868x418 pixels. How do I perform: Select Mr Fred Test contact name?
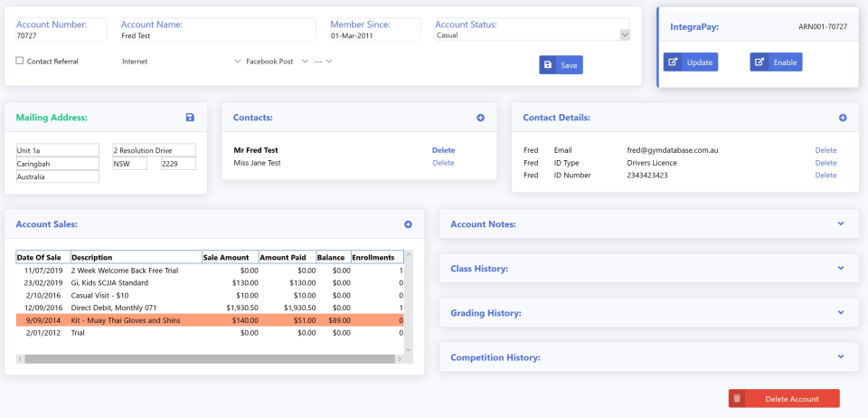(x=256, y=150)
